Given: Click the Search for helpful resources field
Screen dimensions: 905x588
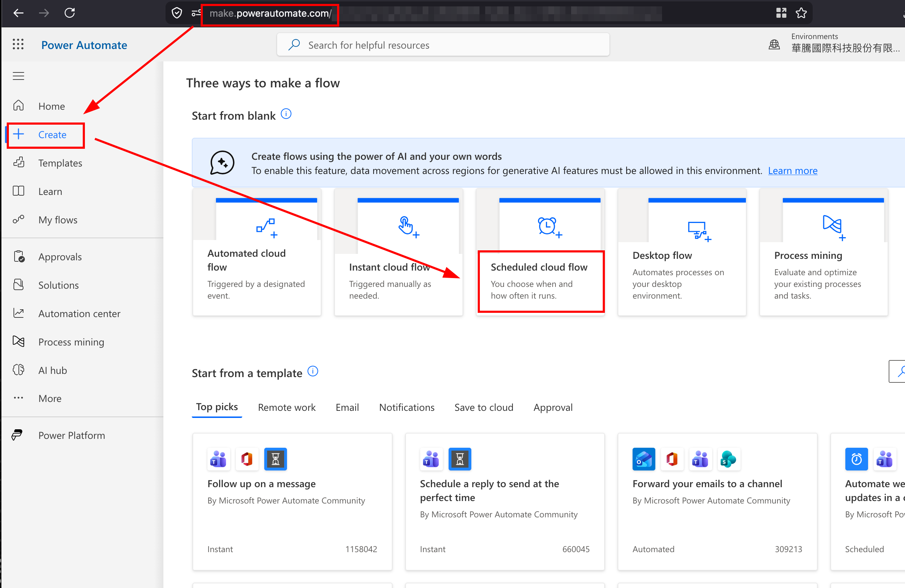Looking at the screenshot, I should (443, 45).
